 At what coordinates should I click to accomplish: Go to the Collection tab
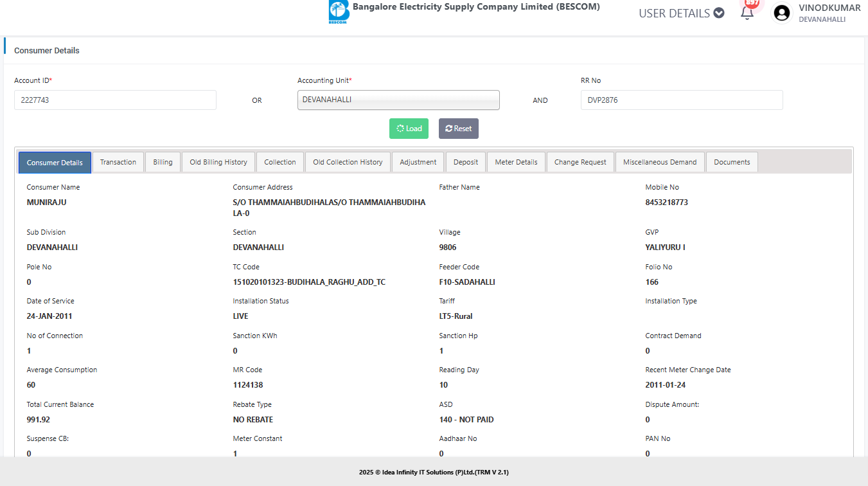pyautogui.click(x=280, y=163)
